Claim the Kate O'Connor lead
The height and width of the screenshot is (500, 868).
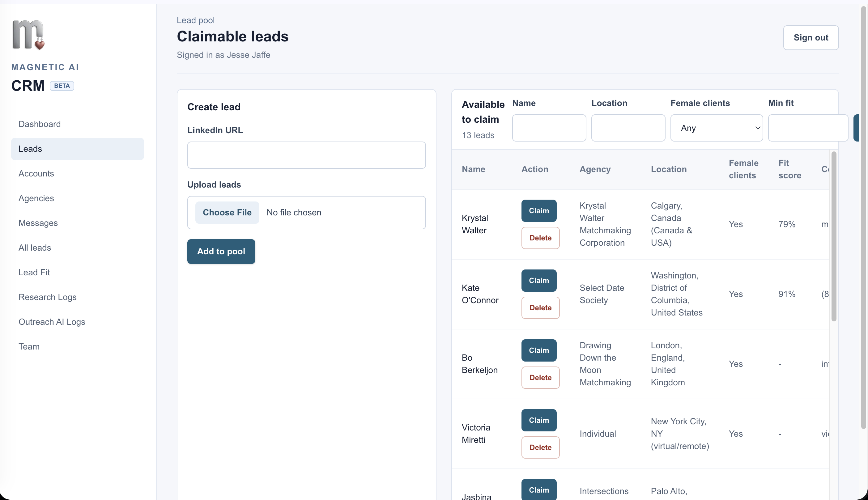click(x=538, y=281)
